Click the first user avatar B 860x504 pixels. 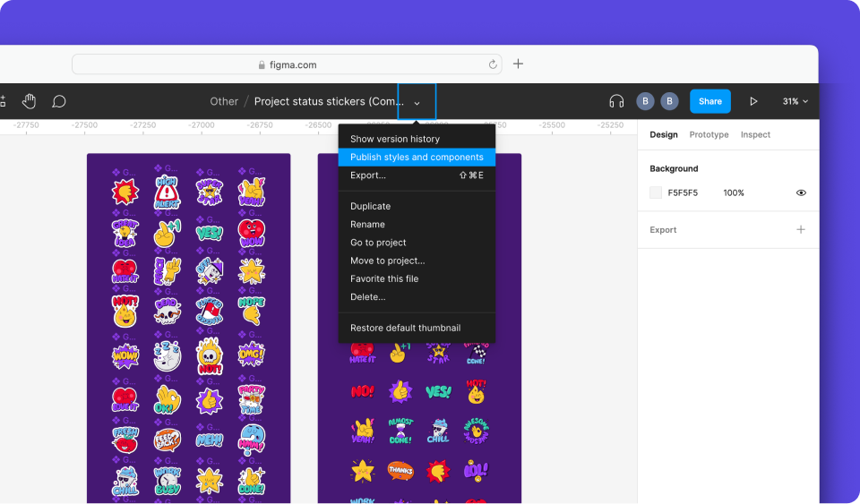[x=645, y=101]
